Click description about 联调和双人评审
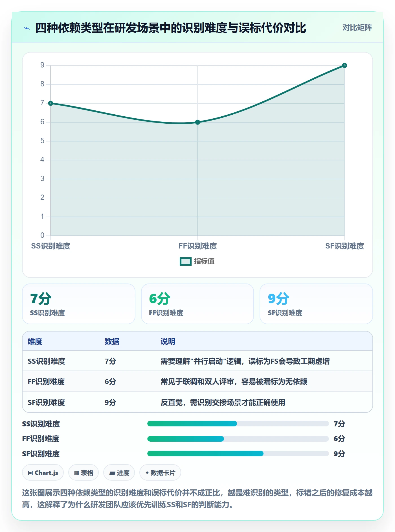 pyautogui.click(x=234, y=382)
